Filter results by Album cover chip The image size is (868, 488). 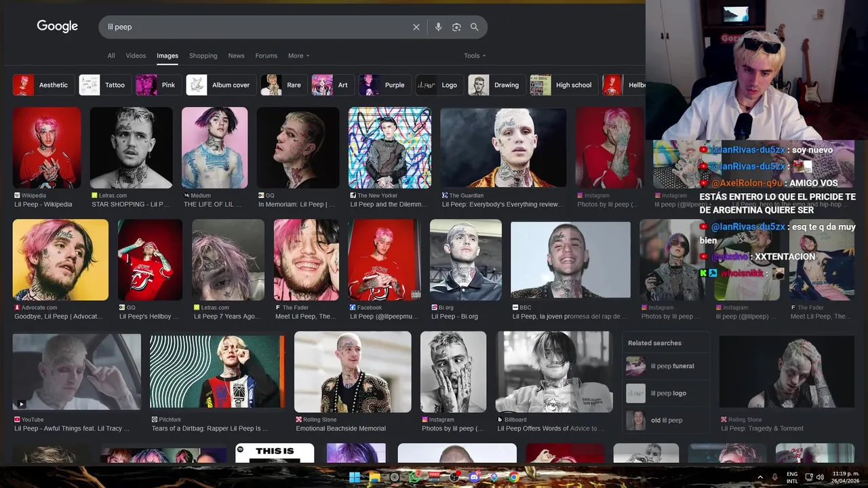click(221, 85)
